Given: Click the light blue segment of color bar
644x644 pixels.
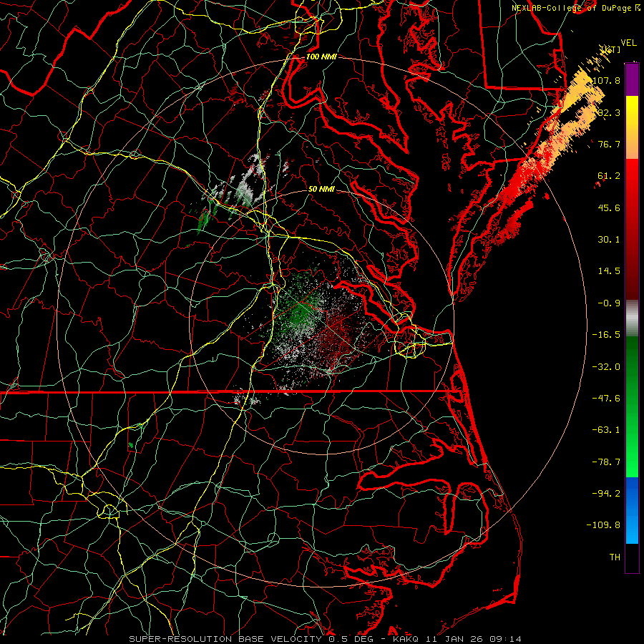Looking at the screenshot, I should point(632,528).
